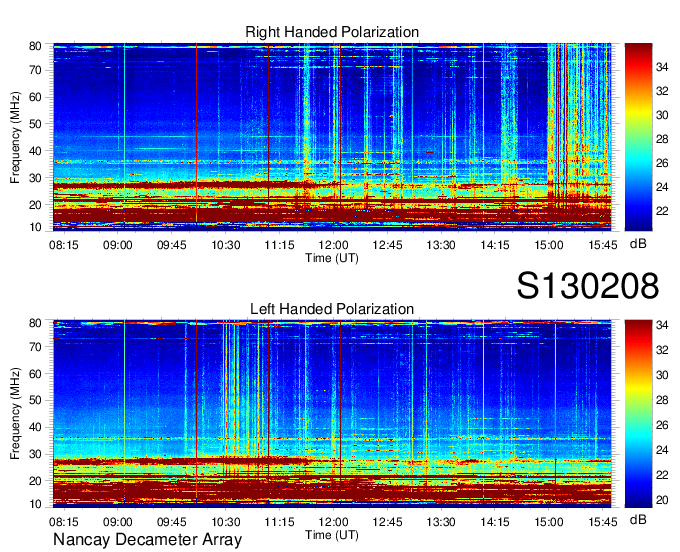This screenshot has height=552, width=680.
Task: Click the 'Time (UT)' label under Left Handed plot
Action: (332, 535)
